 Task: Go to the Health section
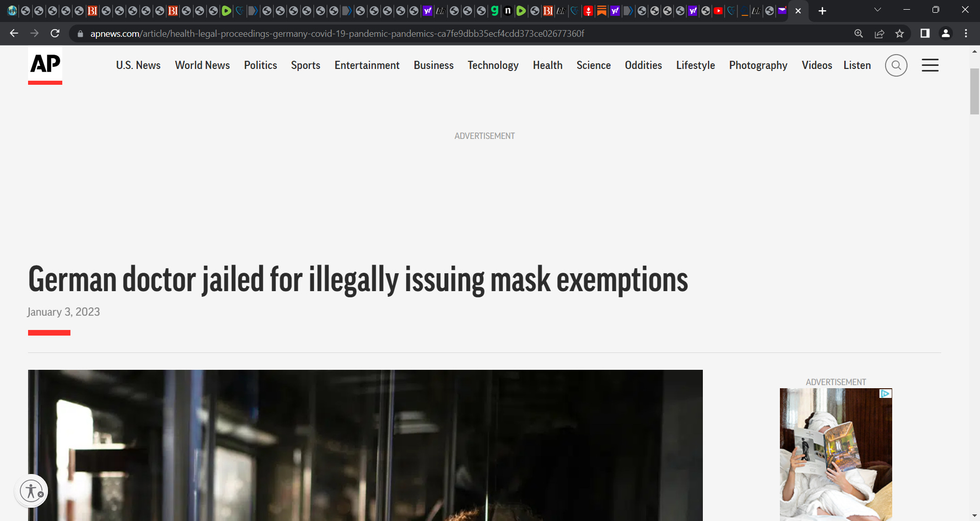pos(547,65)
